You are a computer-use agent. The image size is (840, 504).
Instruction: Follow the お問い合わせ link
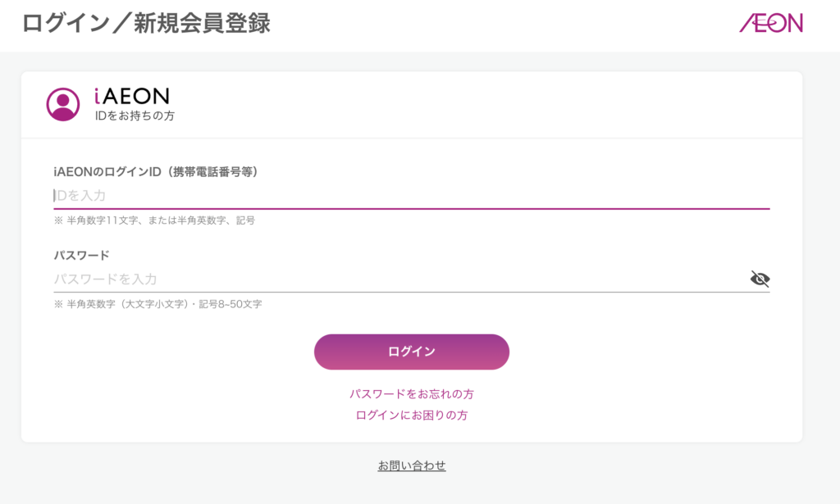click(412, 465)
